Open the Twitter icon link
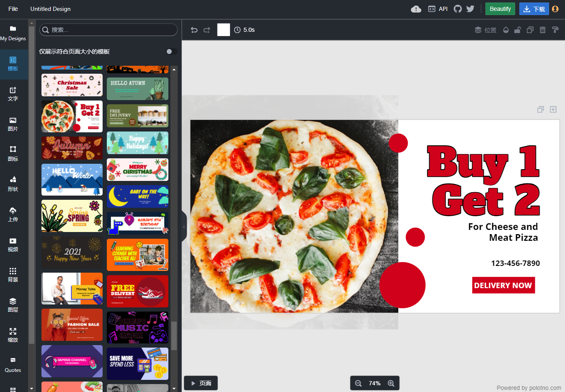Viewport: 565px width, 392px height. click(x=470, y=9)
